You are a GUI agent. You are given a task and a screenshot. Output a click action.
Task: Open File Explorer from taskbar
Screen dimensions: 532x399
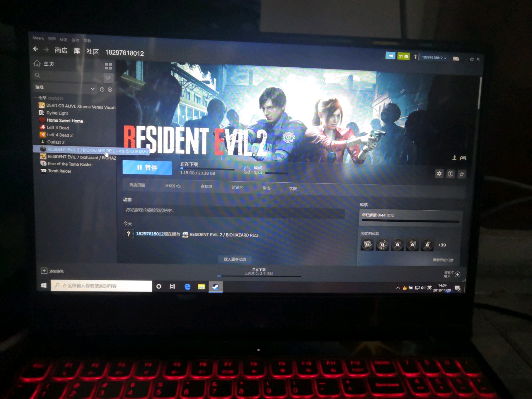201,287
